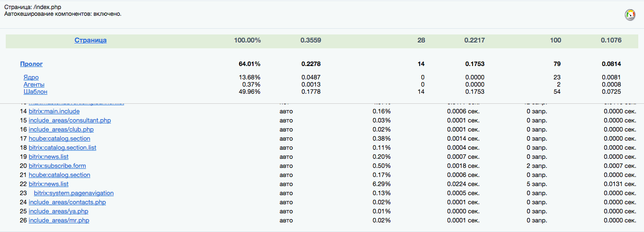The image size is (644, 232).
Task: Open the Страница summary link
Action: pos(91,40)
